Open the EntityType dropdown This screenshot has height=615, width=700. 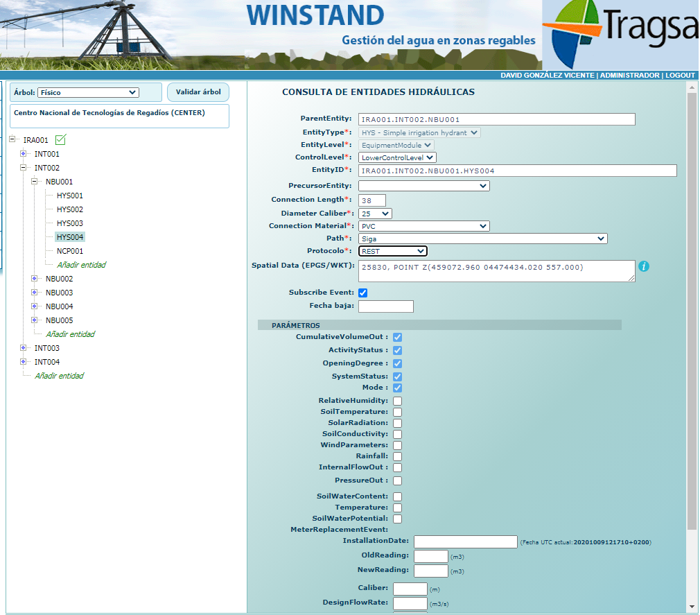click(x=419, y=132)
